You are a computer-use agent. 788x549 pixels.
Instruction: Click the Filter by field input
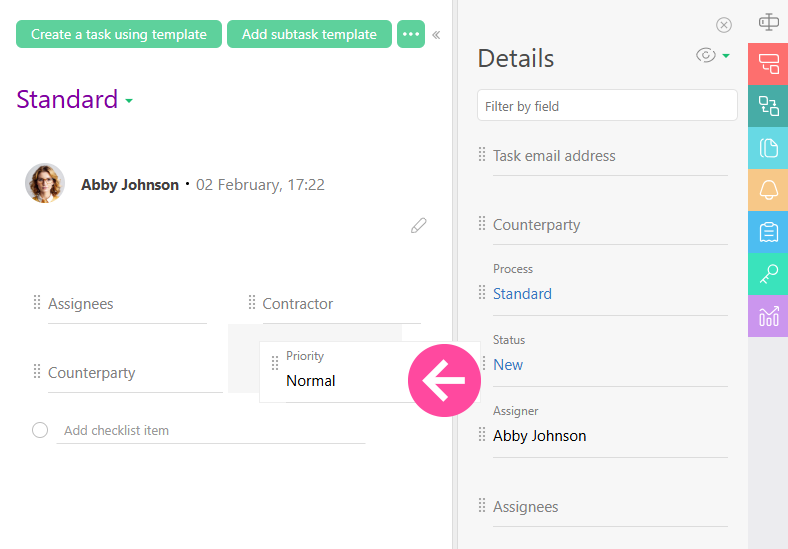point(607,106)
